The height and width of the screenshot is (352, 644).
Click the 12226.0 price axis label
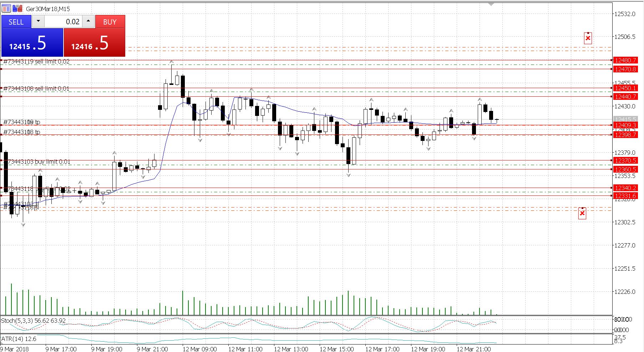coord(625,292)
